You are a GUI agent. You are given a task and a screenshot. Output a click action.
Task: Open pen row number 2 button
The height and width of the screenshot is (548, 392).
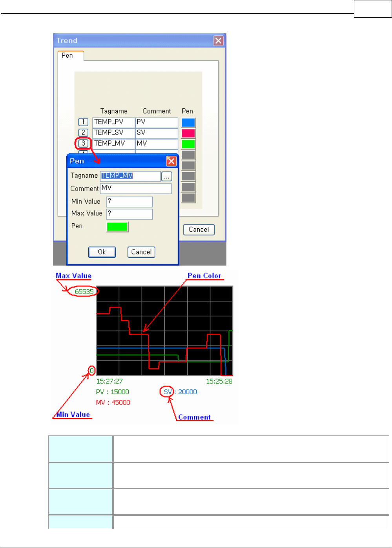click(x=83, y=133)
